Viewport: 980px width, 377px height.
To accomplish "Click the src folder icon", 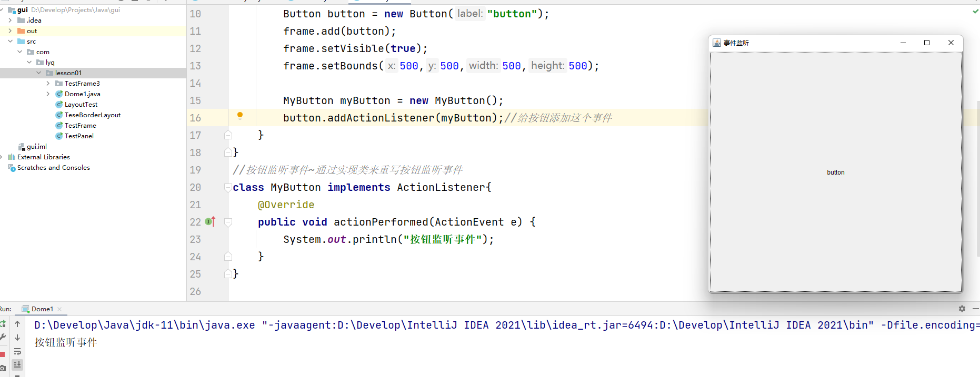I will [x=21, y=41].
